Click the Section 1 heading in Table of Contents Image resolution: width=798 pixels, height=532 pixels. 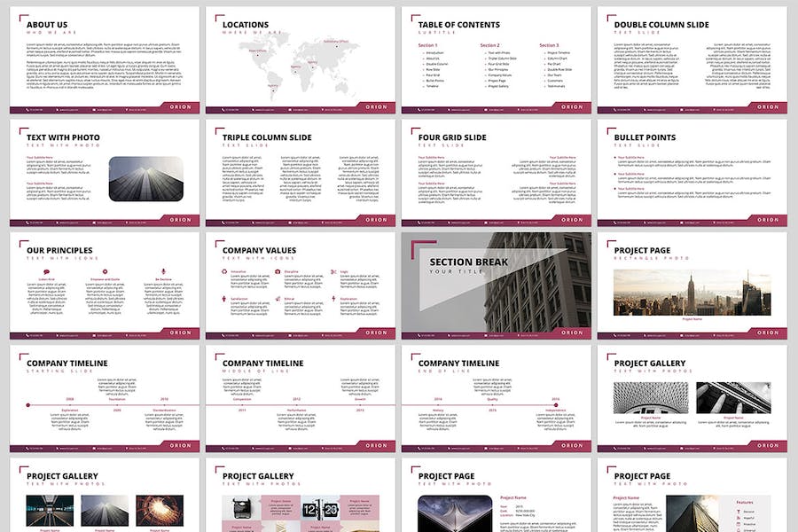[427, 44]
